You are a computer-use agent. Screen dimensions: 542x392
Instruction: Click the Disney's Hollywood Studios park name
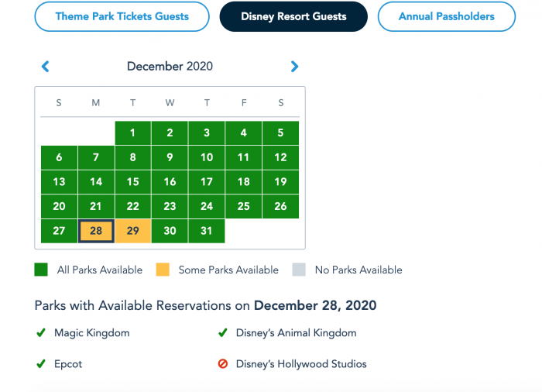tap(301, 364)
